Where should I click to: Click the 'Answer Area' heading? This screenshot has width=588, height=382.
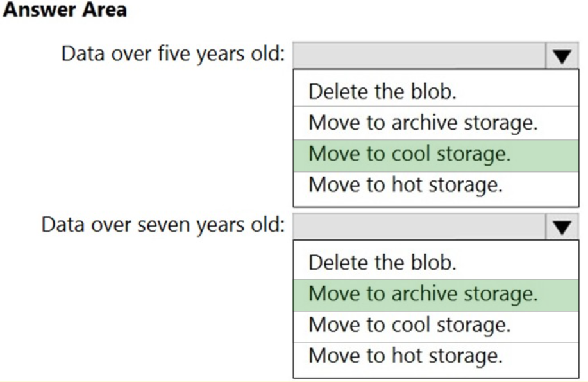tap(63, 11)
